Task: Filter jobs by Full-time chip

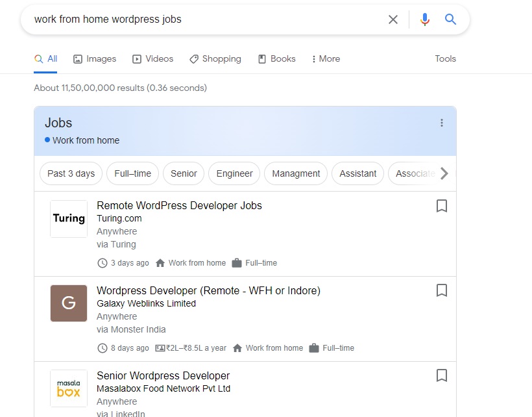Action: pyautogui.click(x=132, y=173)
